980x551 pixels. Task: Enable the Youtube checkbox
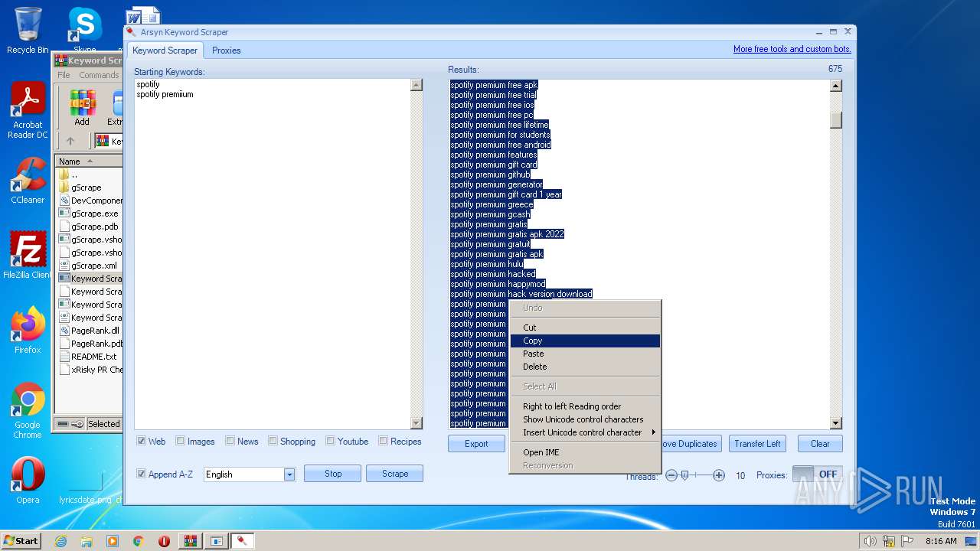[330, 441]
